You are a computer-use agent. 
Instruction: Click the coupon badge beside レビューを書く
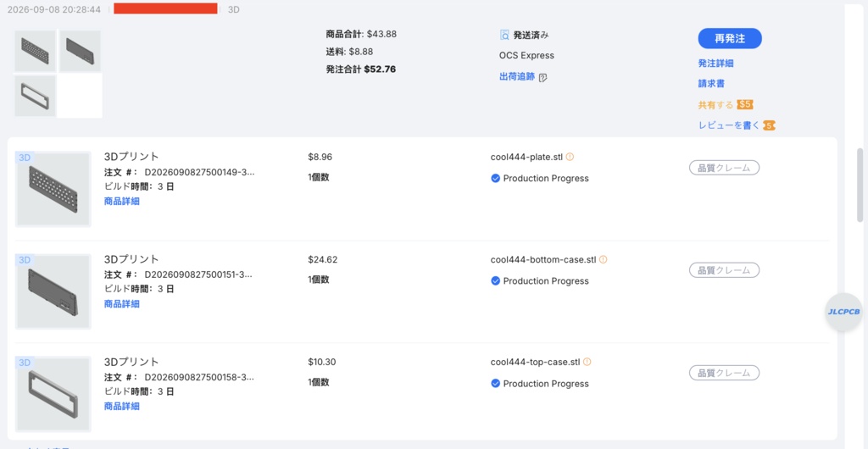point(769,125)
